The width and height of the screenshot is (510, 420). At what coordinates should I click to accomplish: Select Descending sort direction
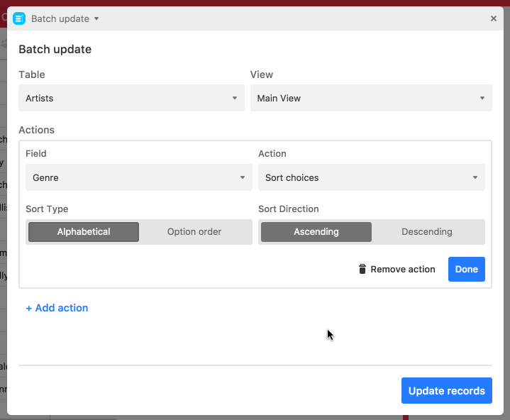pos(427,231)
